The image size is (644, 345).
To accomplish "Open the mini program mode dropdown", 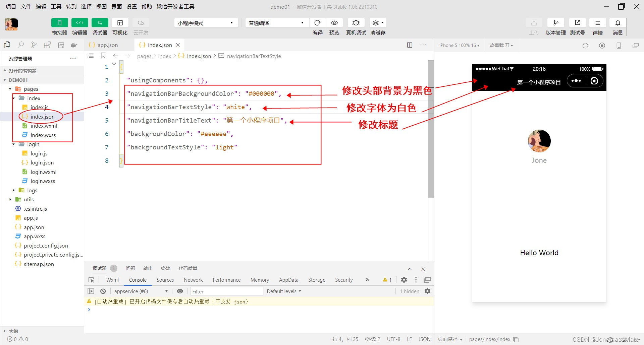I will point(206,23).
